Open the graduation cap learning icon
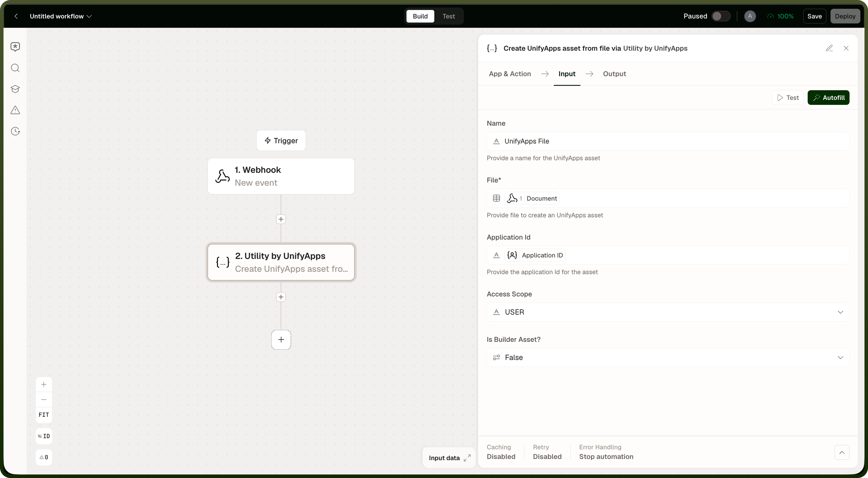Screen dimensions: 868x478 coord(15,89)
